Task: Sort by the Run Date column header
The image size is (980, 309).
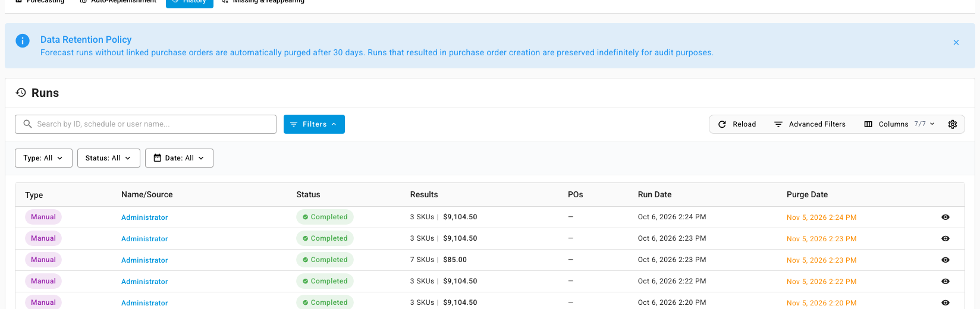Action: point(655,194)
